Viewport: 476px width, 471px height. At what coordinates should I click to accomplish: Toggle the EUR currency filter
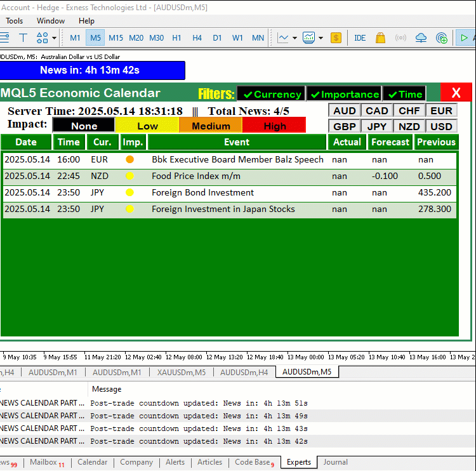[x=441, y=110]
